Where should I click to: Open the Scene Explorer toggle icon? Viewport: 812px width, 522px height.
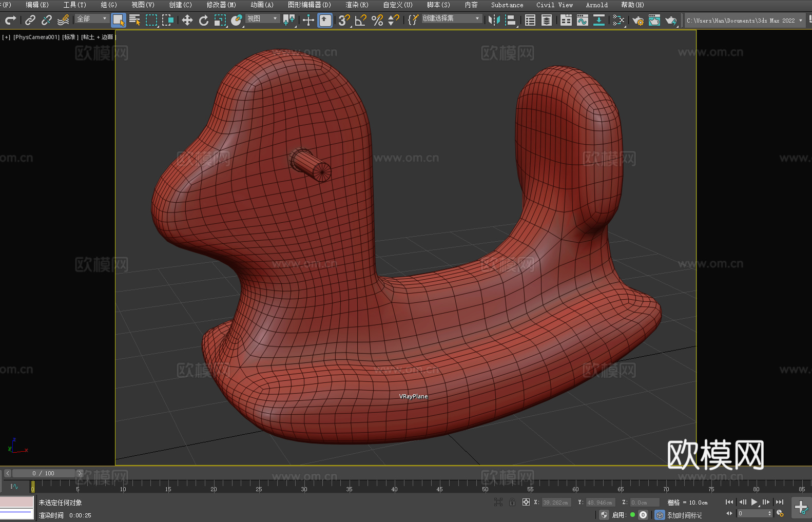530,20
